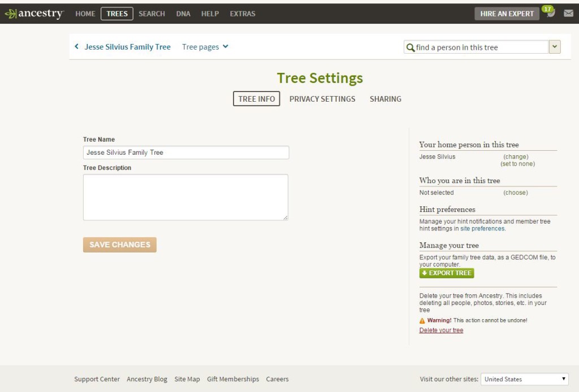Go to the HOME menu

pos(85,14)
